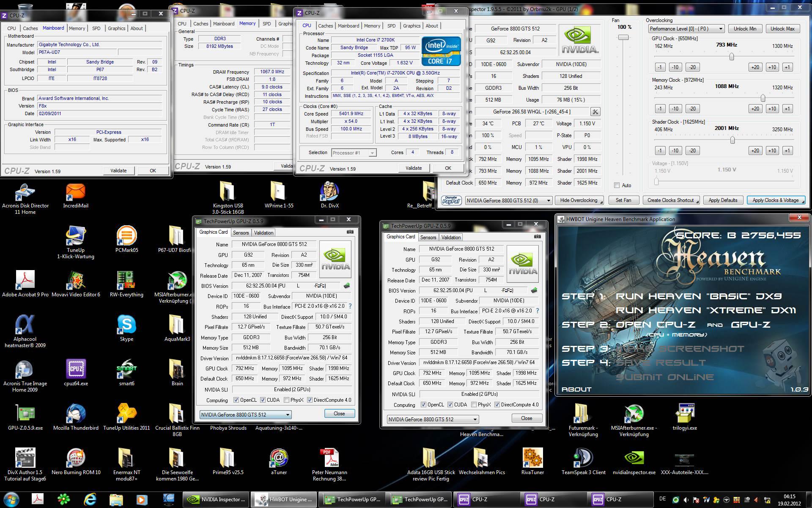Toggle OpenCL checkbox in left GPU-Z
The image size is (812, 508).
[x=236, y=400]
